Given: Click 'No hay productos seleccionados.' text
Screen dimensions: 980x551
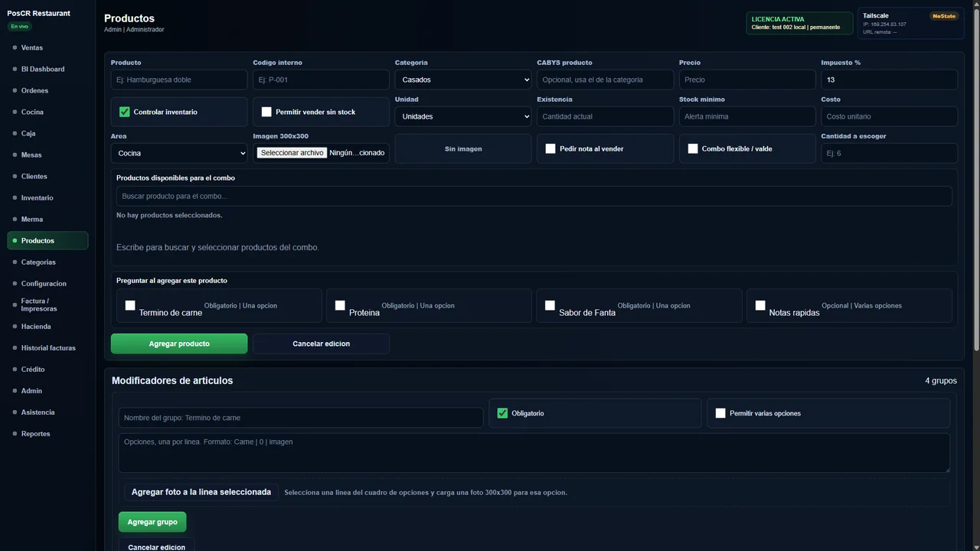Looking at the screenshot, I should [x=169, y=215].
